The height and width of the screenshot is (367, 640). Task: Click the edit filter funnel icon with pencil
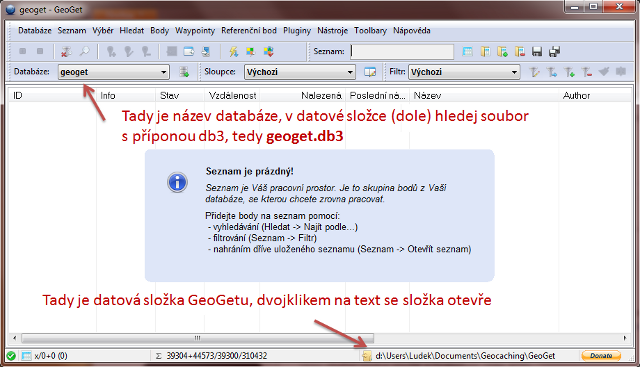534,72
